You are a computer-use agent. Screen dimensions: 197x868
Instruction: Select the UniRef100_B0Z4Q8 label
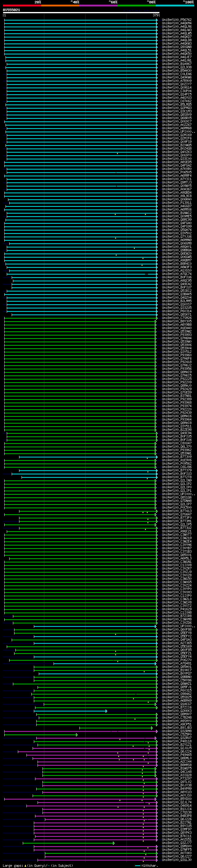click(177, 149)
